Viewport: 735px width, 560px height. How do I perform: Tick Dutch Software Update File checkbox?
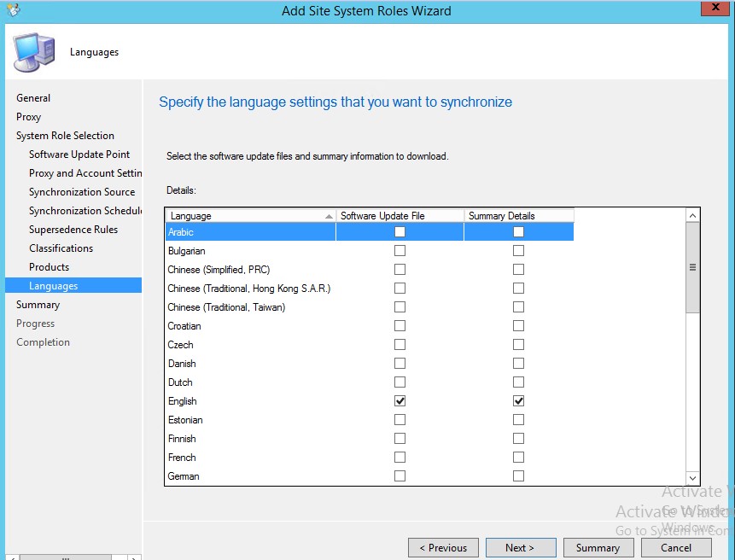400,382
